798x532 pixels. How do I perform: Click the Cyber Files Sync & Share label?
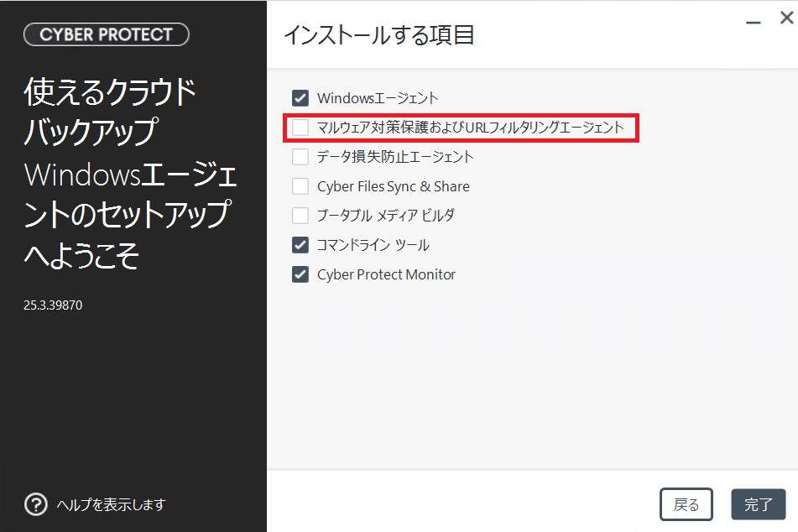click(394, 186)
